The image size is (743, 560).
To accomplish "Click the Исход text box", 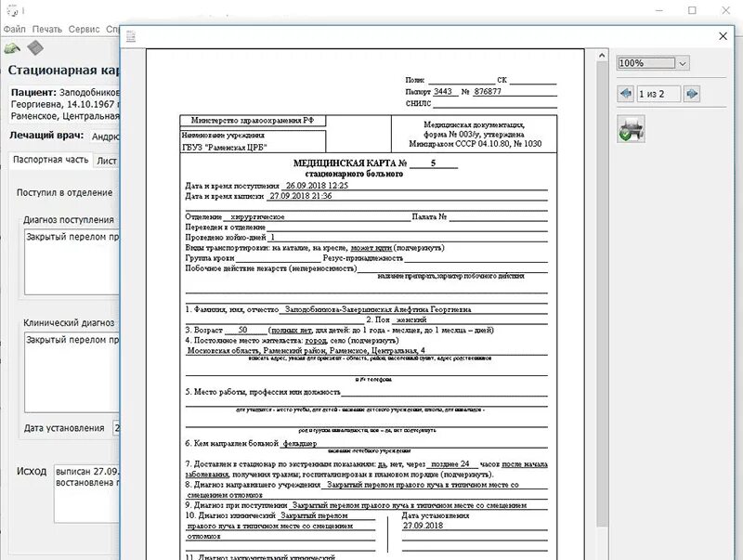I will pos(87,493).
